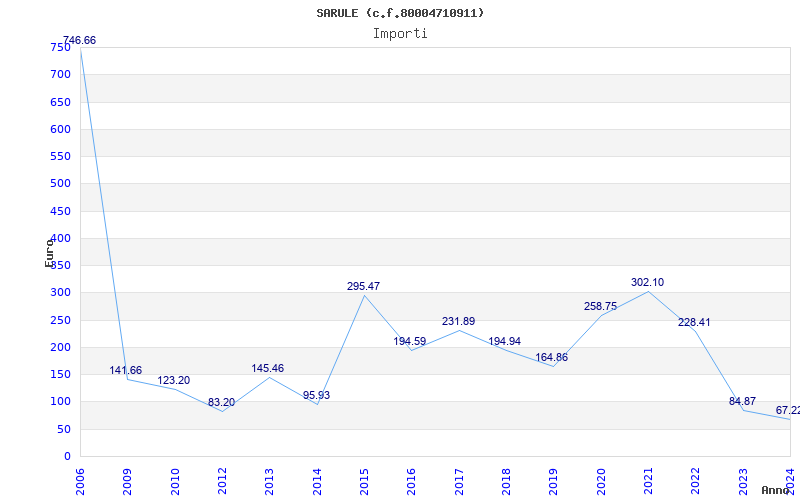Select the 100 y-axis tick label
Image resolution: width=800 pixels, height=500 pixels.
pyautogui.click(x=60, y=402)
